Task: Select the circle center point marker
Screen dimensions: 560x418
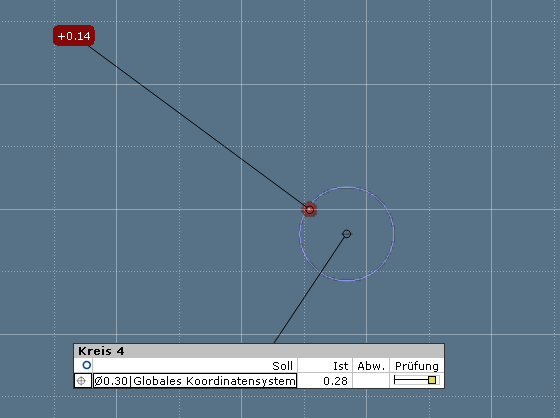Action: click(346, 234)
